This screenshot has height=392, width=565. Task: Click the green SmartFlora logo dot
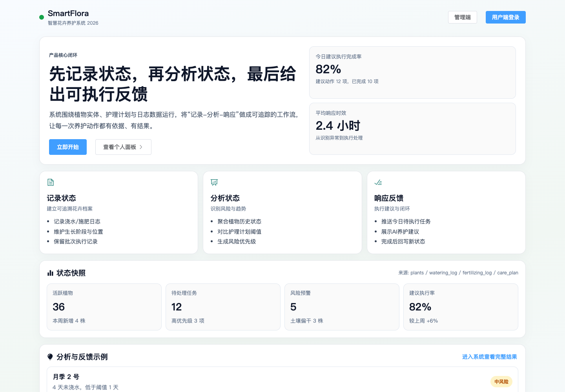tap(42, 17)
